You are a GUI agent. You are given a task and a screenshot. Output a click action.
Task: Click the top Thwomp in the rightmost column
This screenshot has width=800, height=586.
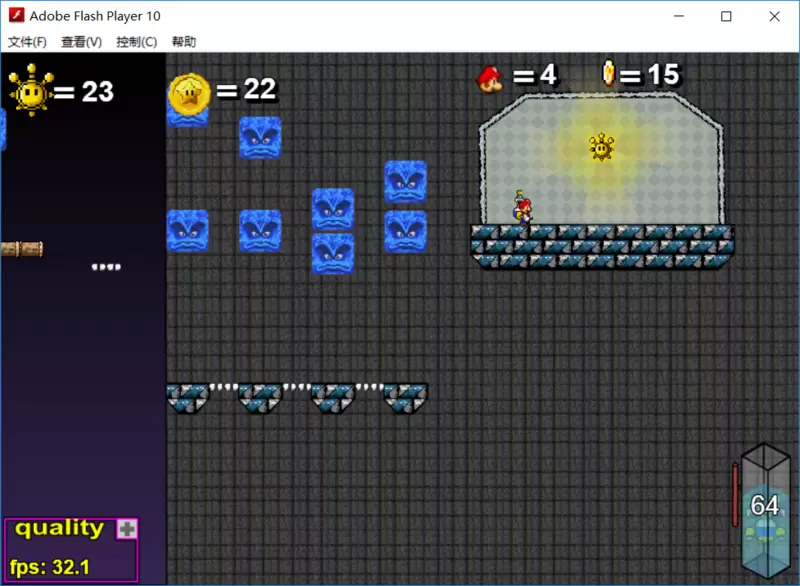(x=406, y=182)
